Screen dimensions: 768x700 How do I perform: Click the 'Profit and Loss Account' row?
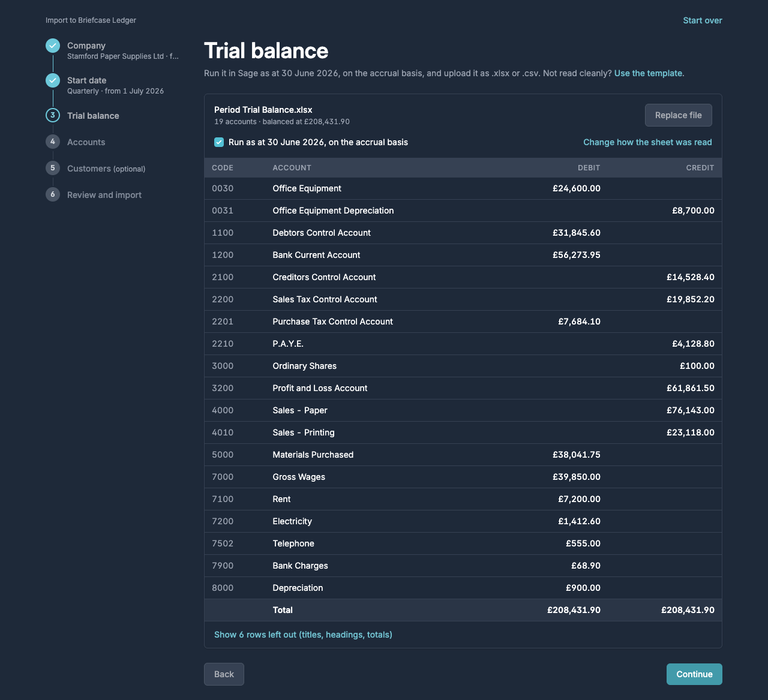pos(463,388)
